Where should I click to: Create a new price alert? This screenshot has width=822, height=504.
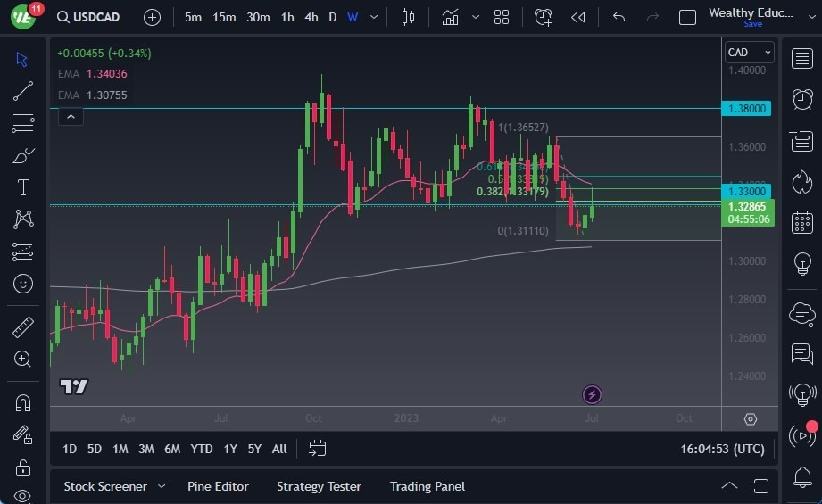click(x=544, y=17)
